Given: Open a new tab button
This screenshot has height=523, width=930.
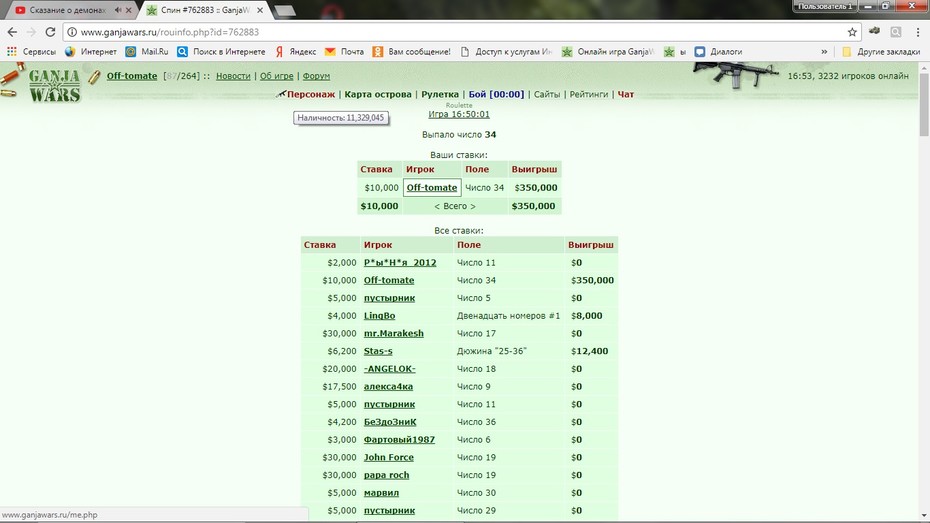Looking at the screenshot, I should tap(285, 11).
